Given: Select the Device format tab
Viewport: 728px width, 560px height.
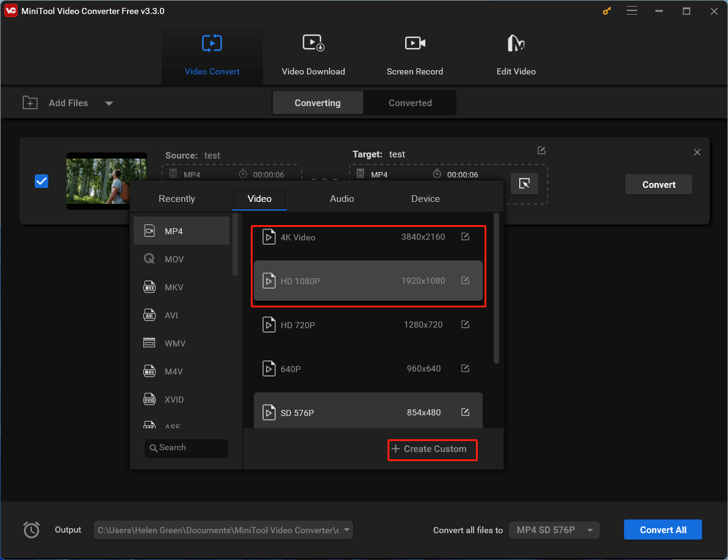Looking at the screenshot, I should coord(425,199).
